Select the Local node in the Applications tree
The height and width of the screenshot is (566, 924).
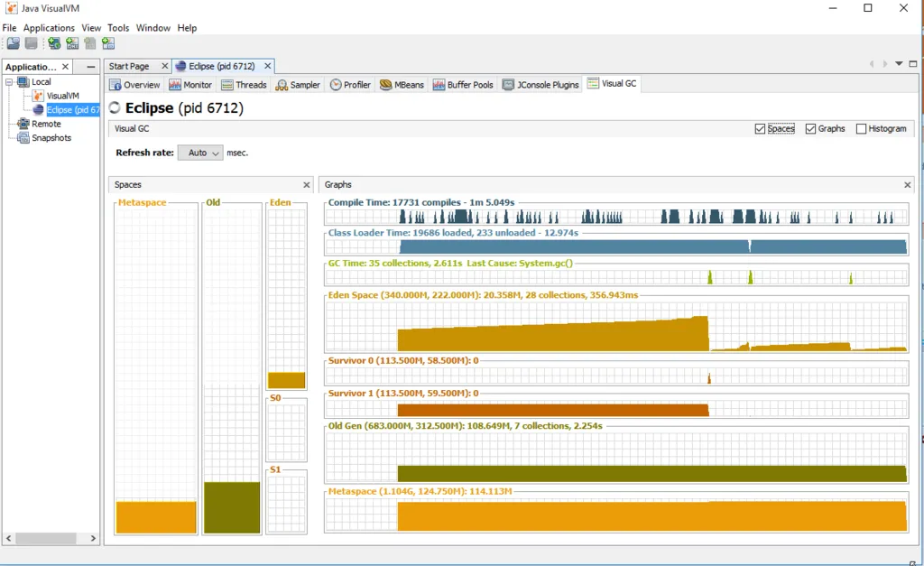point(41,82)
